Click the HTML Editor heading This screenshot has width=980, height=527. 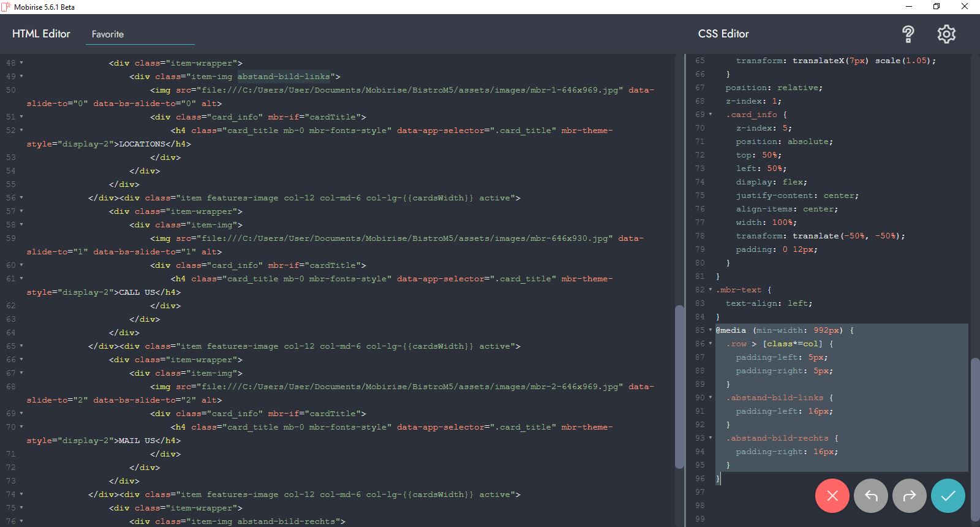point(41,34)
